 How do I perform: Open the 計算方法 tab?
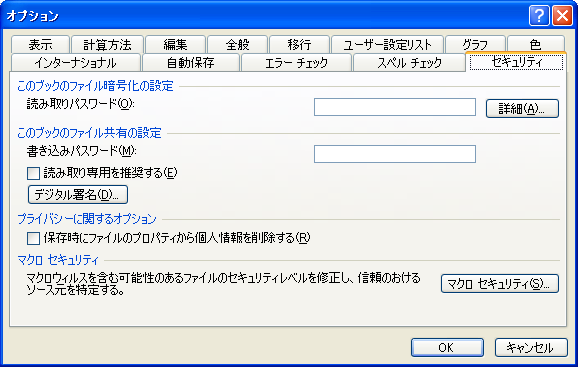107,45
